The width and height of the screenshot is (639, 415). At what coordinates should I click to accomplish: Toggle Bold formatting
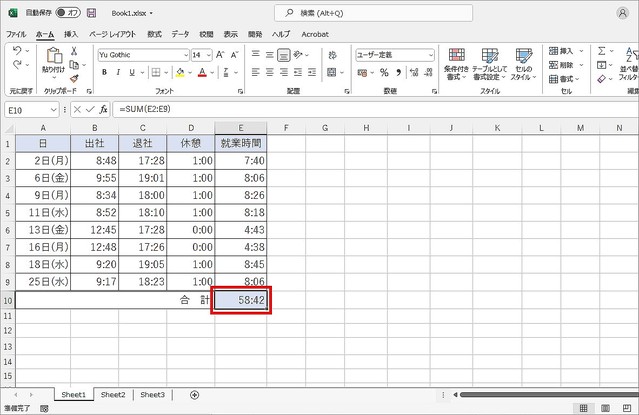pyautogui.click(x=103, y=72)
